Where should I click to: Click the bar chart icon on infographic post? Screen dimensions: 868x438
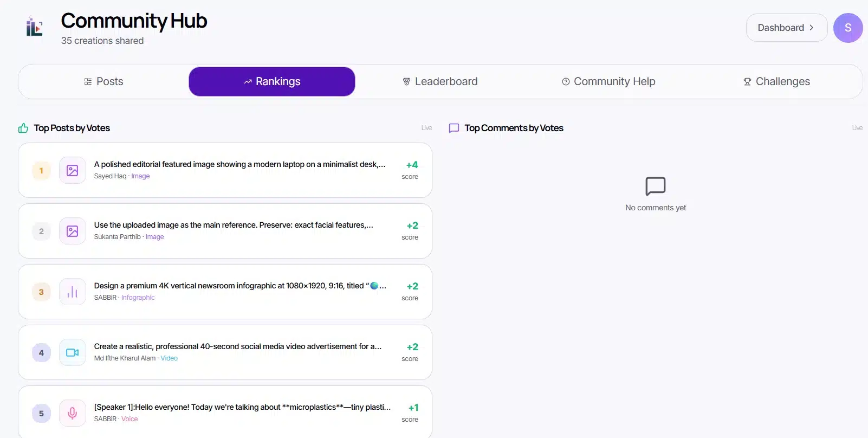(x=73, y=292)
